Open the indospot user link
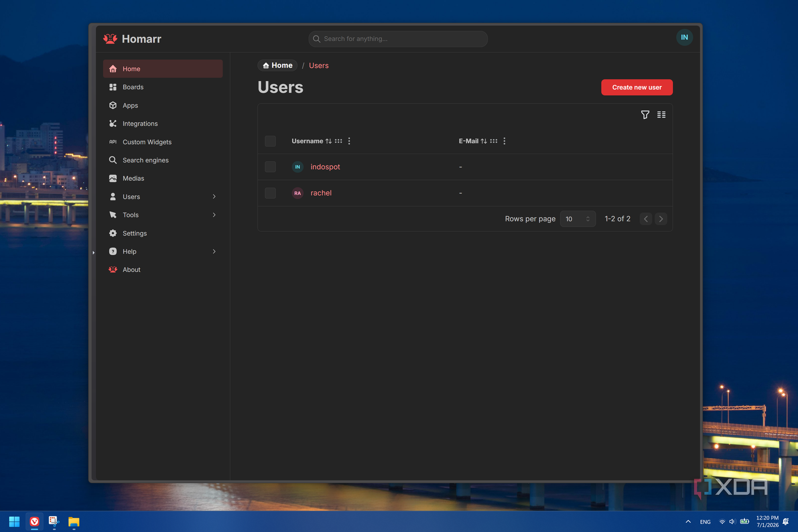This screenshot has height=532, width=798. (x=325, y=167)
